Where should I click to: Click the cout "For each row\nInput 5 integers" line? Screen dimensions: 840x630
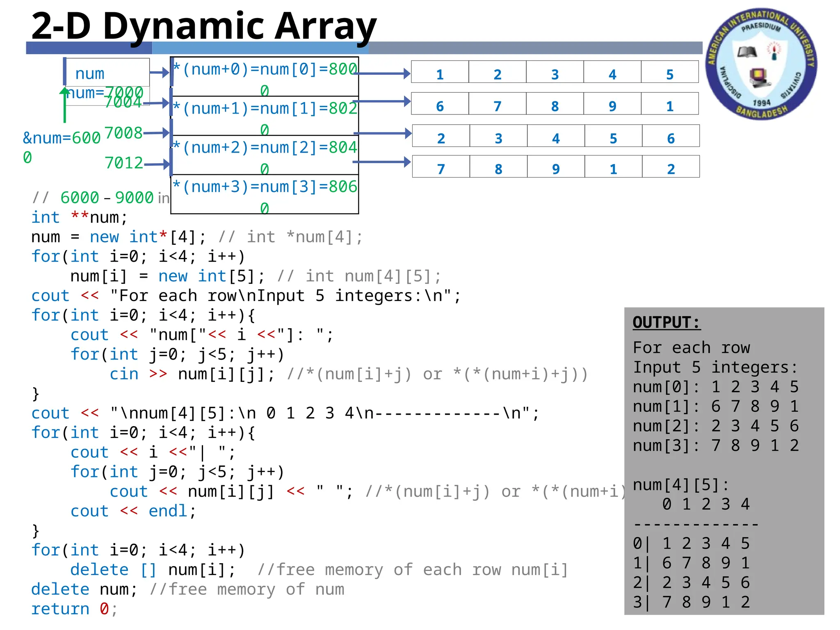tap(246, 296)
